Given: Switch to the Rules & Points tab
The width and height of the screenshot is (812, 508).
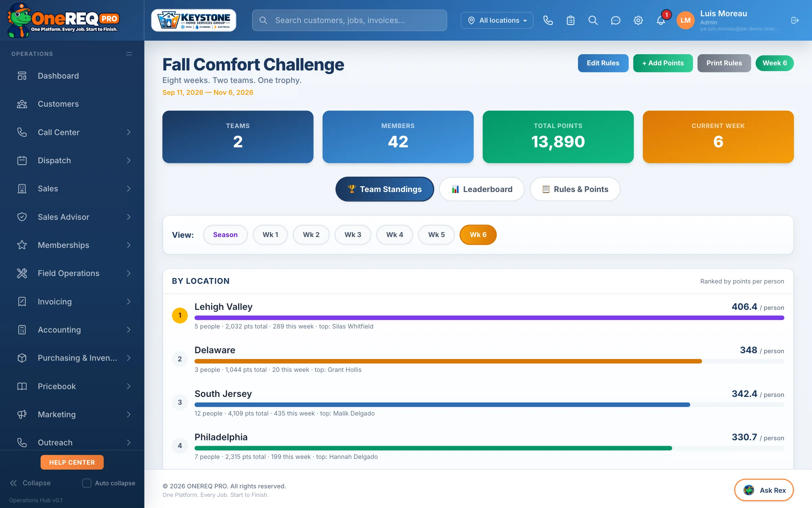Looking at the screenshot, I should coord(575,189).
